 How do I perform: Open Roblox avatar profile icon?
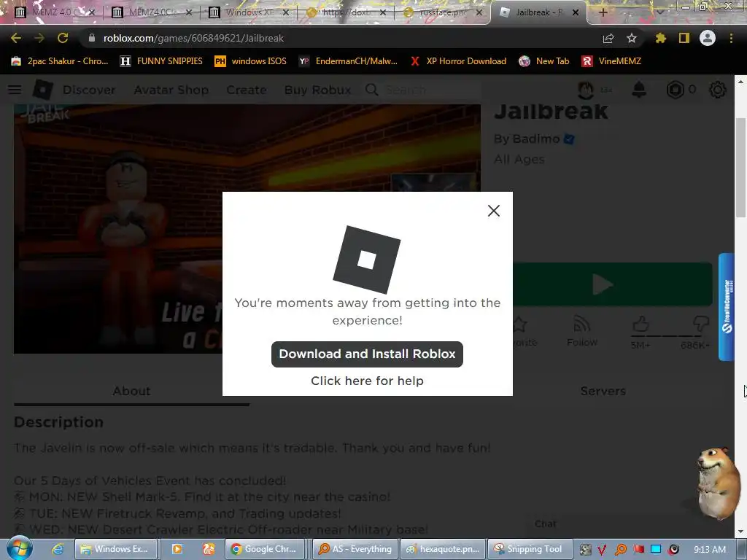pyautogui.click(x=586, y=90)
